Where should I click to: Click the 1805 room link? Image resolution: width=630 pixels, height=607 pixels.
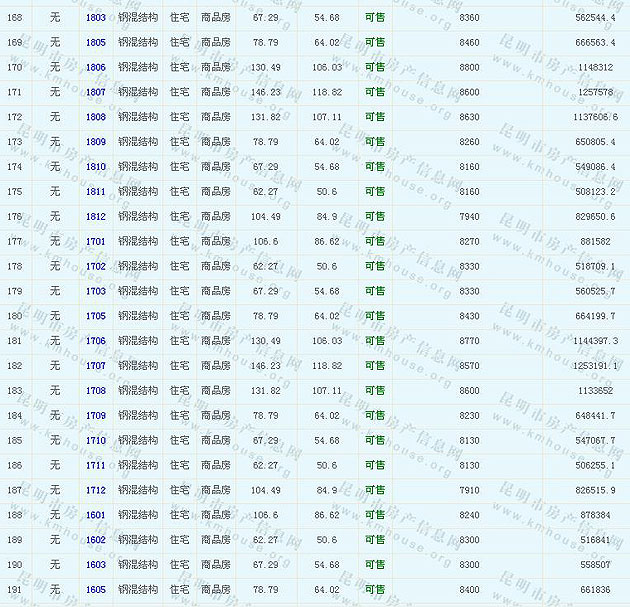96,43
